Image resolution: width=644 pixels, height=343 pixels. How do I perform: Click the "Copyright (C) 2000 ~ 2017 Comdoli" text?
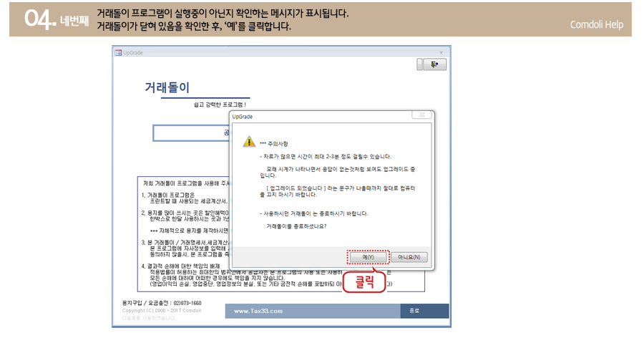pos(162,311)
